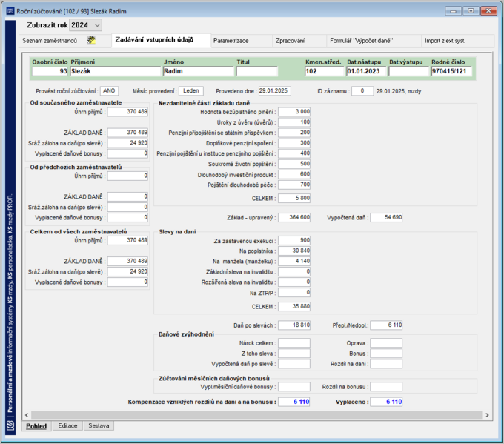The width and height of the screenshot is (504, 444).
Task: Click the Základní sleva na invaliditu field
Action: (x=294, y=272)
